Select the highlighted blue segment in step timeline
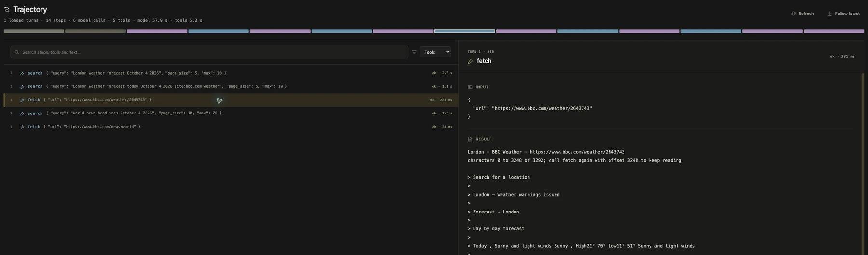Screen dimensions: 868x255 (x=464, y=31)
